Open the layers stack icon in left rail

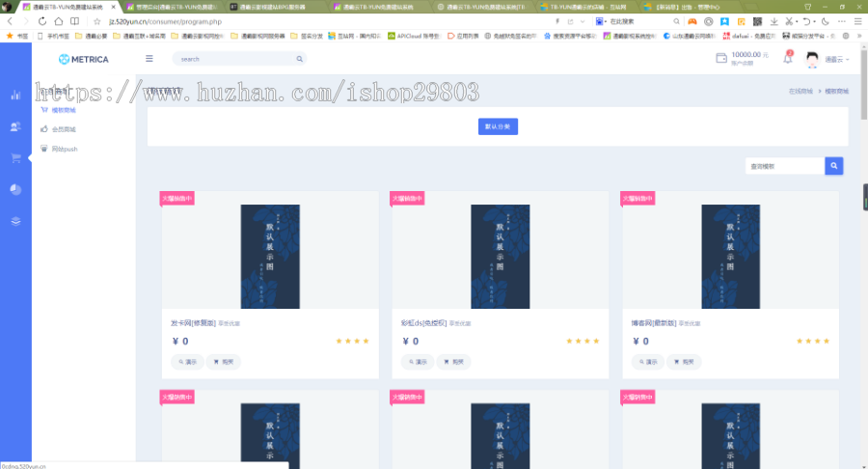click(x=15, y=222)
